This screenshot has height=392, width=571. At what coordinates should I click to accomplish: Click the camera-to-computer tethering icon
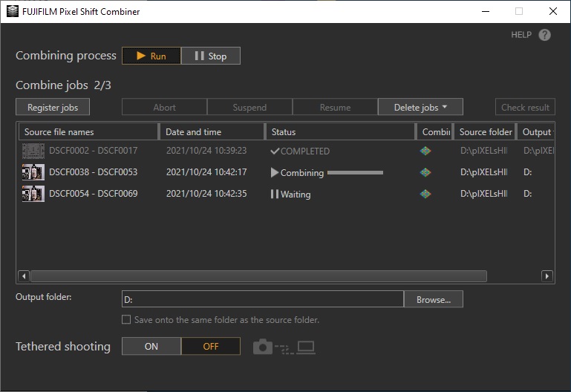click(x=284, y=347)
